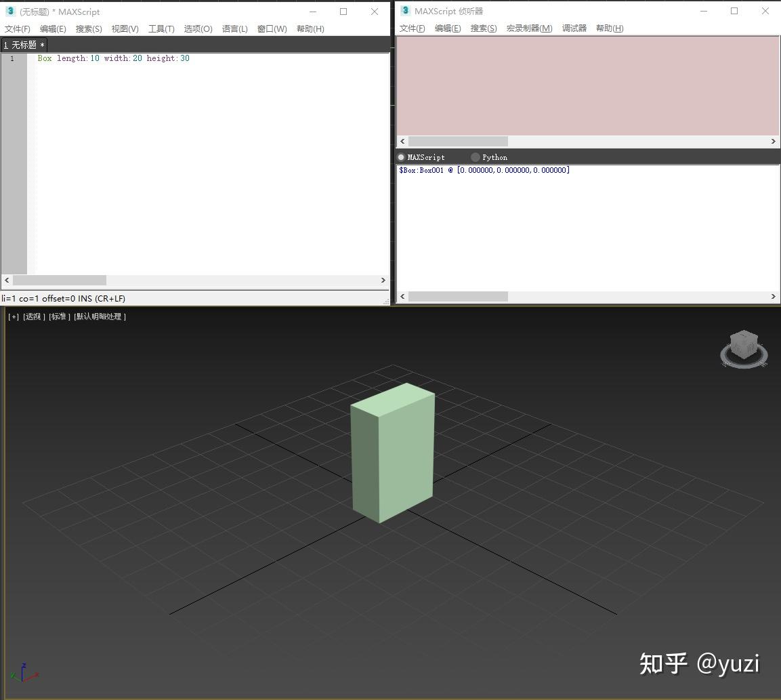The height and width of the screenshot is (700, 781).
Task: Select the green Box object in the viewport
Action: click(393, 454)
